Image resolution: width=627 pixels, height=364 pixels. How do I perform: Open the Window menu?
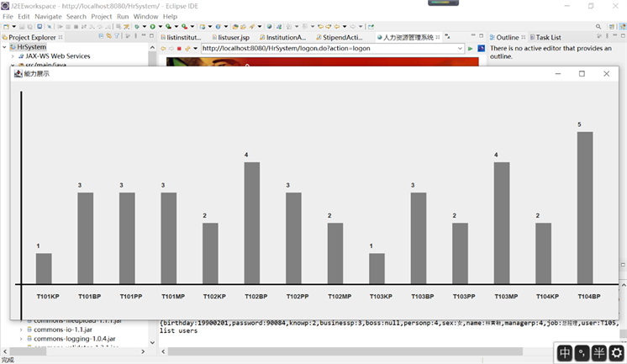145,16
